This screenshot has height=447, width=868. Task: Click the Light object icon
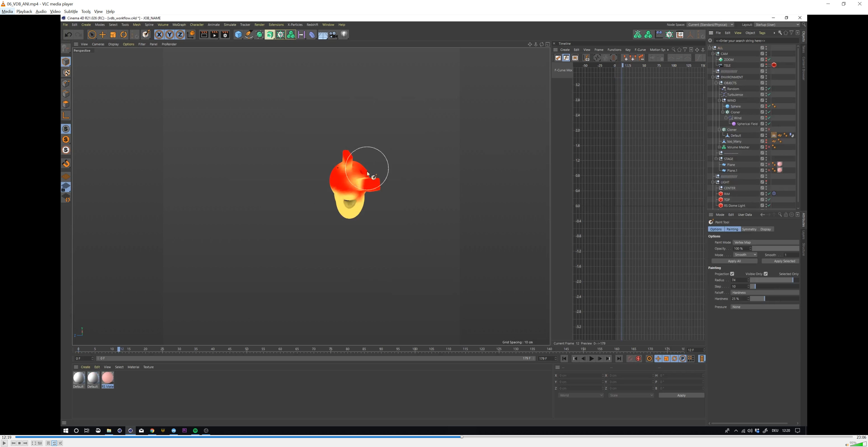pos(344,35)
